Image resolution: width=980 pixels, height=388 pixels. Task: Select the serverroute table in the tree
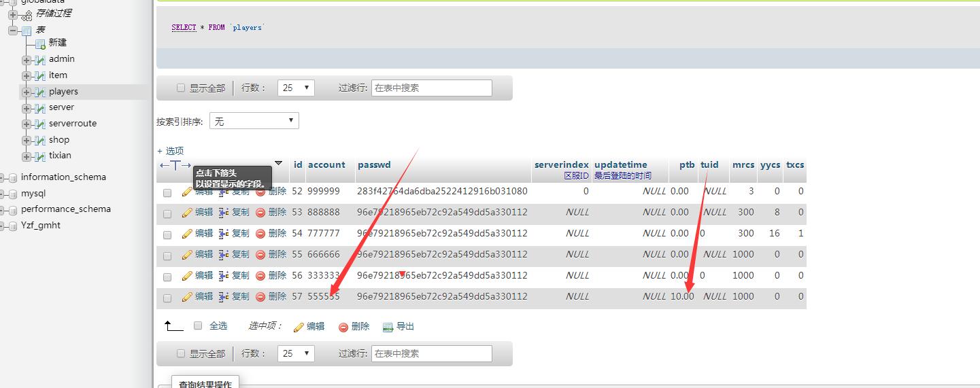point(73,124)
